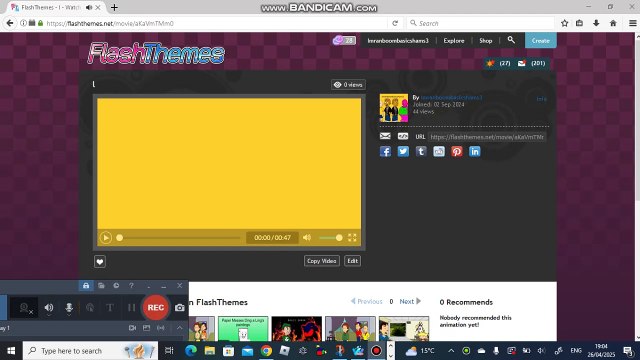
Task: Toggle Bandicam microphone recording
Action: pyautogui.click(x=69, y=308)
